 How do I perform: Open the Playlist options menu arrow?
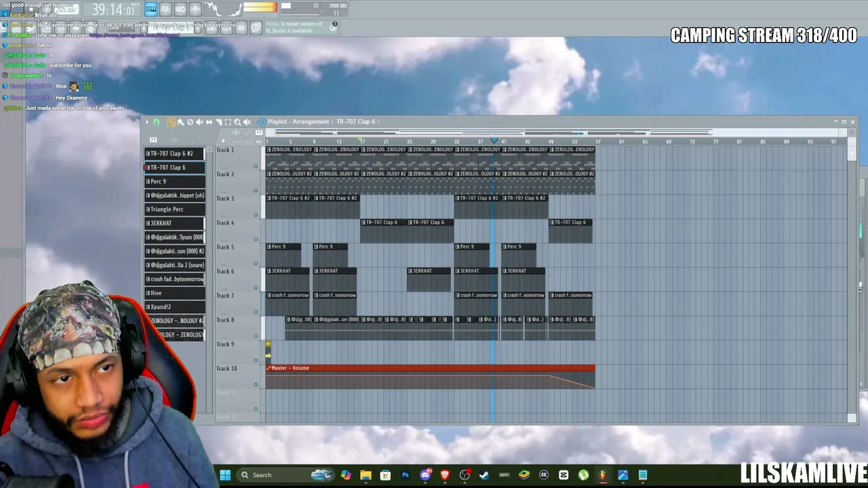point(147,122)
